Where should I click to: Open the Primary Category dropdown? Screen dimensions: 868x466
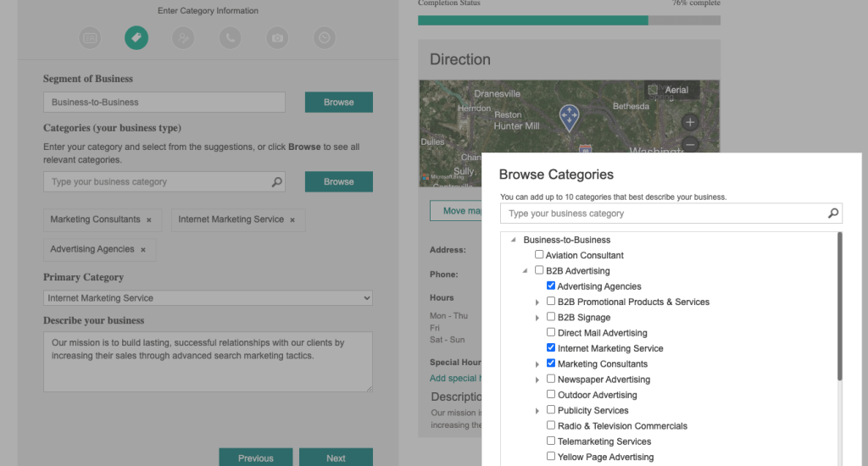(x=208, y=298)
